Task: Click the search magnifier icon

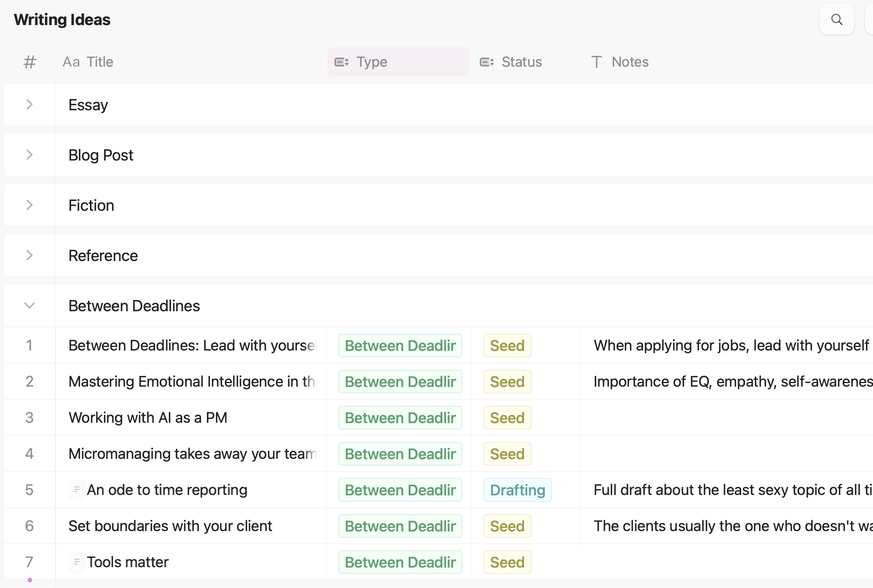Action: [836, 20]
